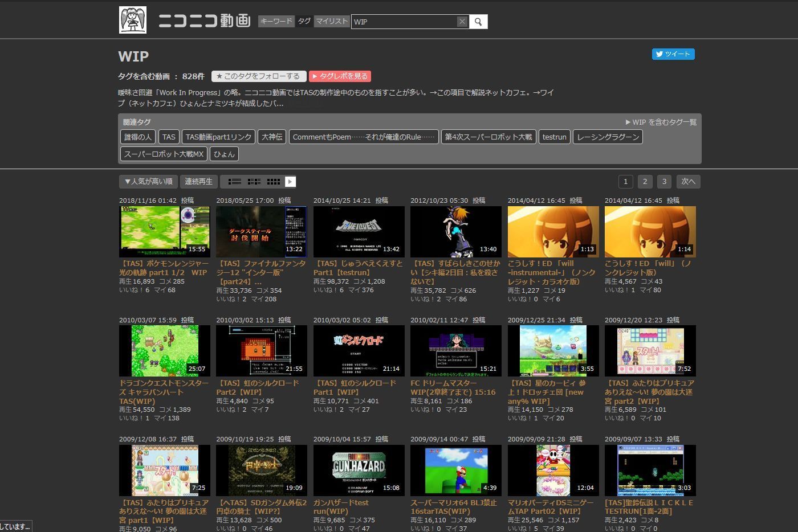Image resolution: width=798 pixels, height=532 pixels.
Task: Select related tag 誰得の人
Action: pos(138,137)
